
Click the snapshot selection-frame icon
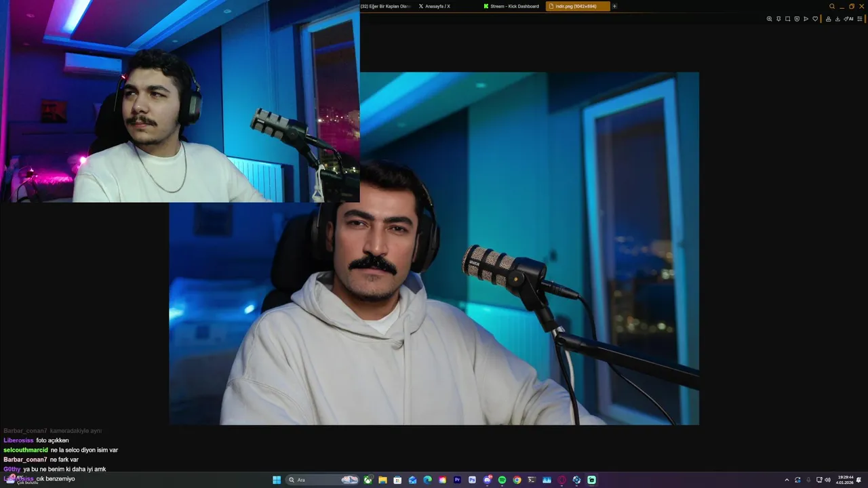787,19
